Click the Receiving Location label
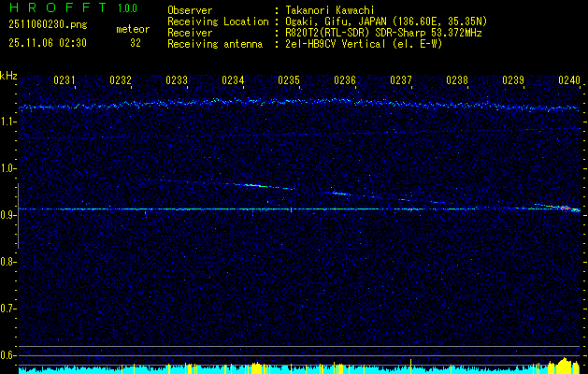Screen dimensions: 588x374 pos(218,22)
